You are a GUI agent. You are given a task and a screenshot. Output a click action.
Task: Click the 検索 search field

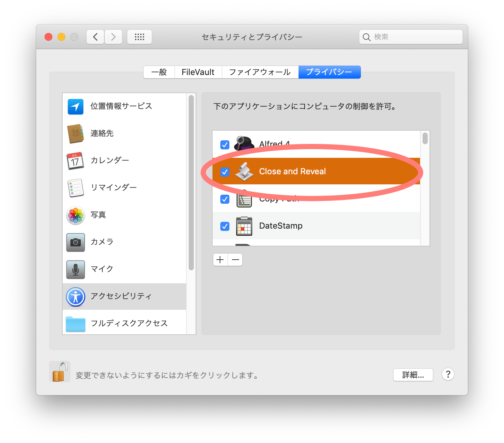(x=415, y=37)
